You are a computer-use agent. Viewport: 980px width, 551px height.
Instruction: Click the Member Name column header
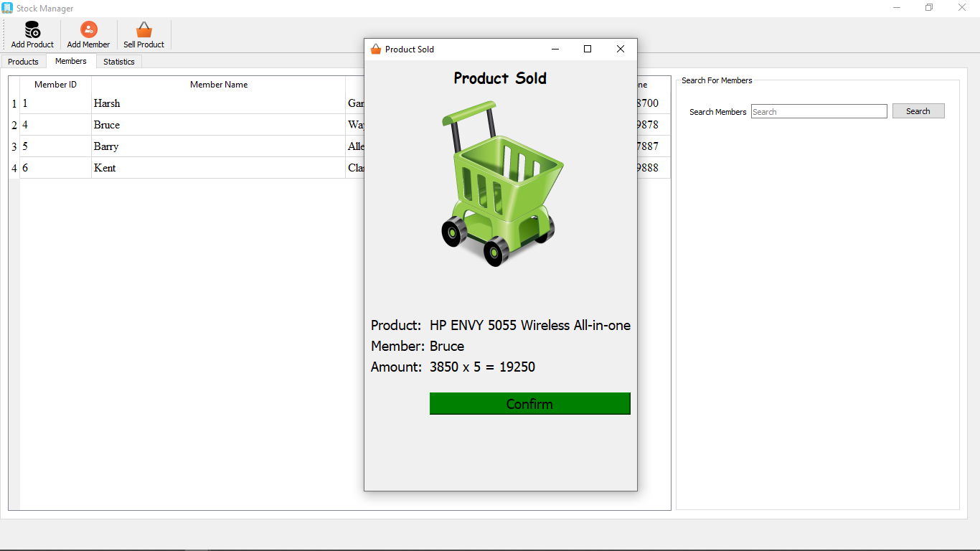219,85
